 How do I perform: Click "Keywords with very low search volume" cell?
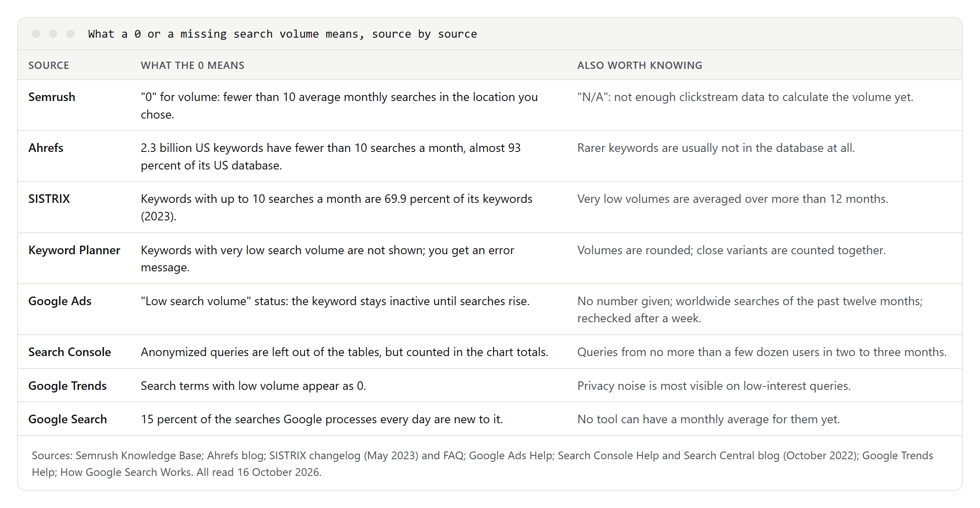pyautogui.click(x=328, y=259)
